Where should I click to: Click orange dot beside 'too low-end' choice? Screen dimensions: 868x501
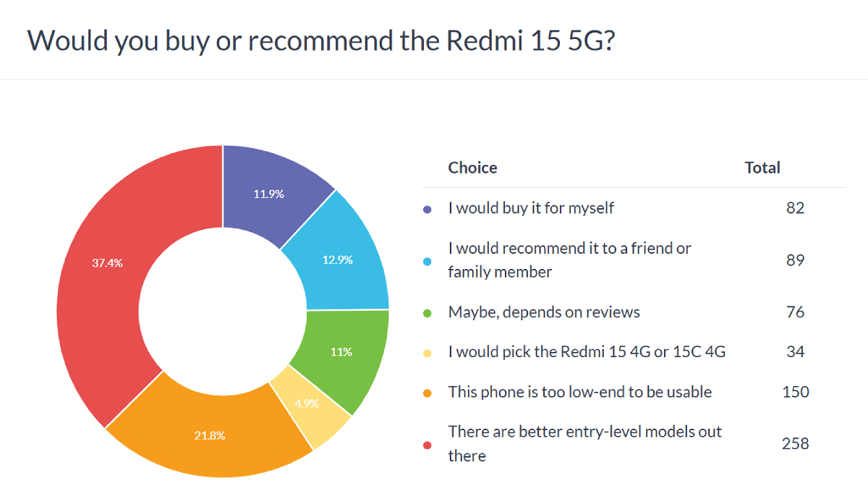point(427,393)
